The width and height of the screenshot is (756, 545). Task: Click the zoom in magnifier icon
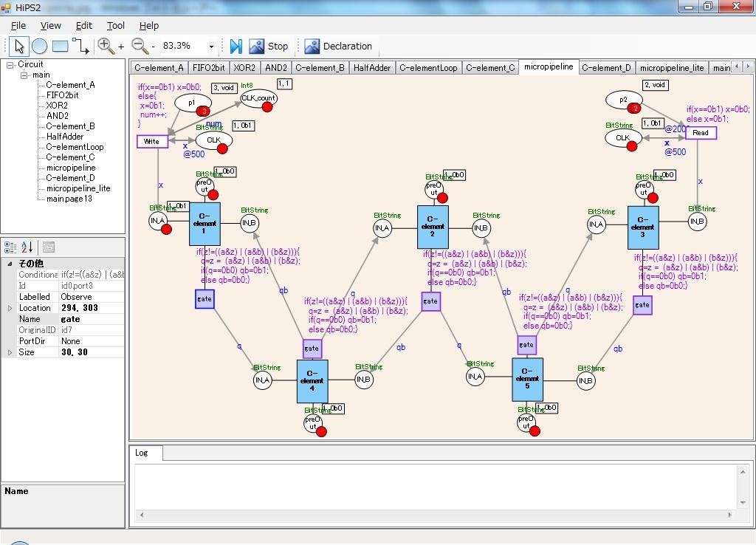(x=106, y=46)
